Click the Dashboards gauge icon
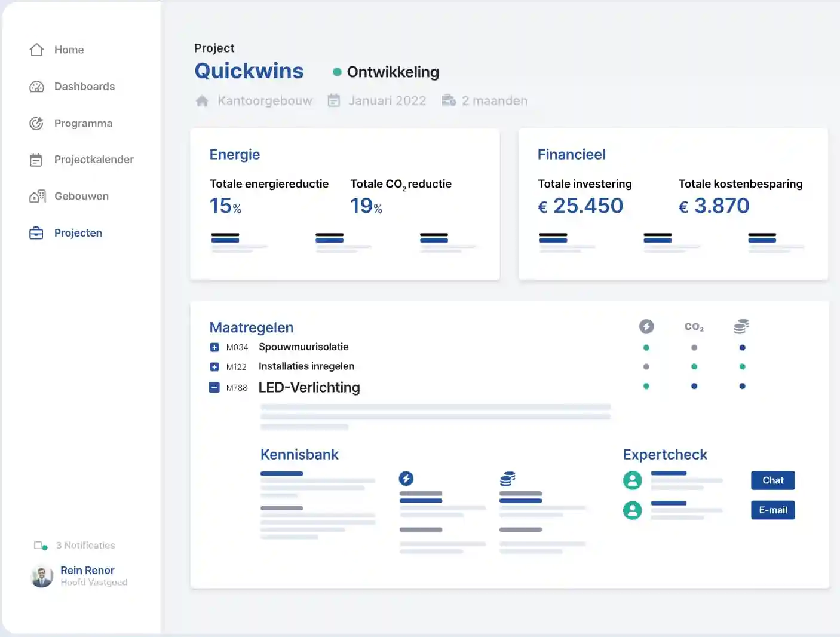Viewport: 840px width, 637px height. point(36,87)
